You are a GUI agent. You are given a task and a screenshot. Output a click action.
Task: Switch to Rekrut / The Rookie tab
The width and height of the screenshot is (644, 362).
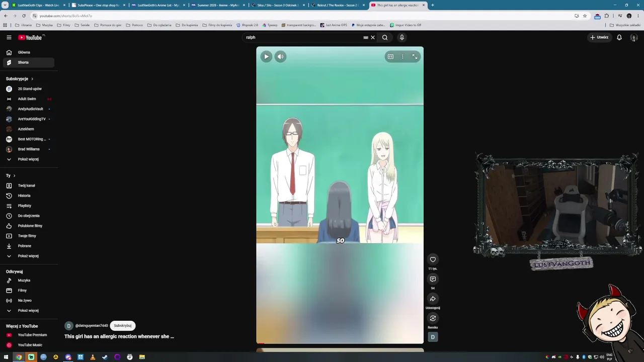(338, 5)
